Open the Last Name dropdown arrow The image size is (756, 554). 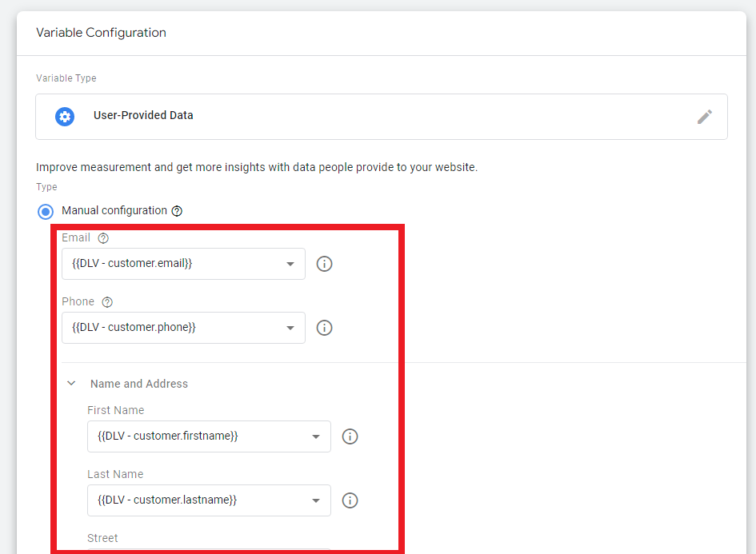pyautogui.click(x=316, y=500)
